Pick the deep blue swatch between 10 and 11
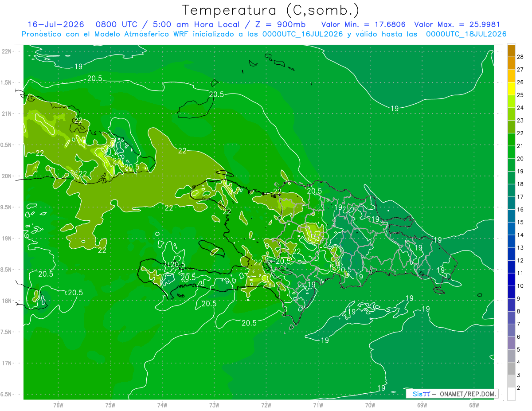The image size is (532, 411). point(511,279)
